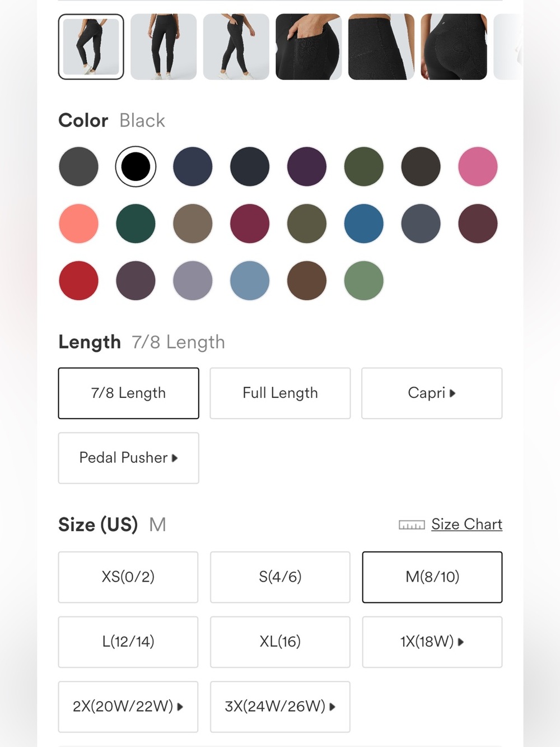The width and height of the screenshot is (560, 747).
Task: Expand the Pedal Pusher length option
Action: (128, 458)
